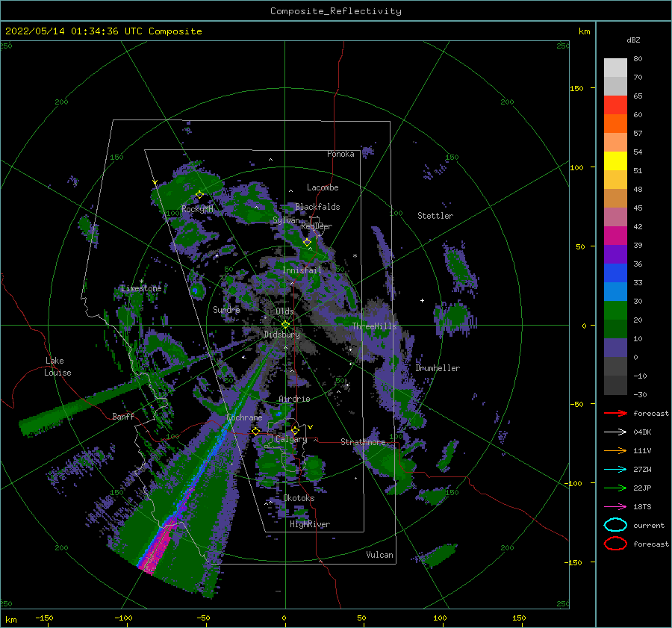Click the Composite_Reflectivity title
Screen dimensions: 672x628
(335, 11)
